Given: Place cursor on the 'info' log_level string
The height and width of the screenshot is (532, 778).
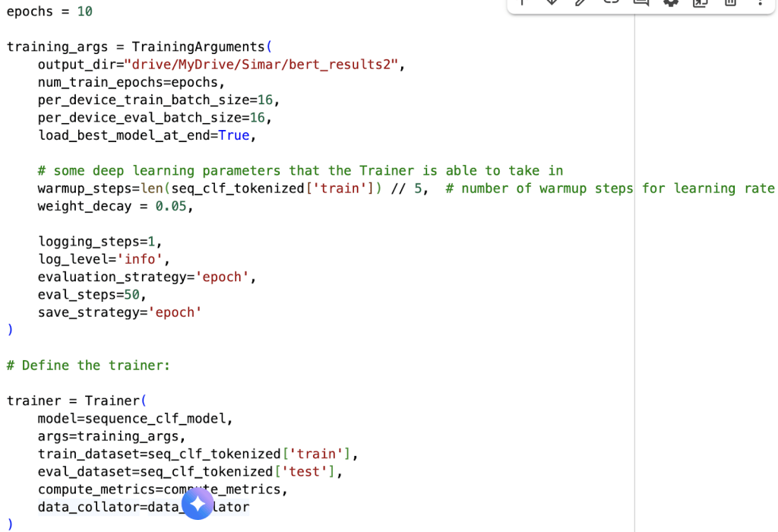Looking at the screenshot, I should pos(139,259).
